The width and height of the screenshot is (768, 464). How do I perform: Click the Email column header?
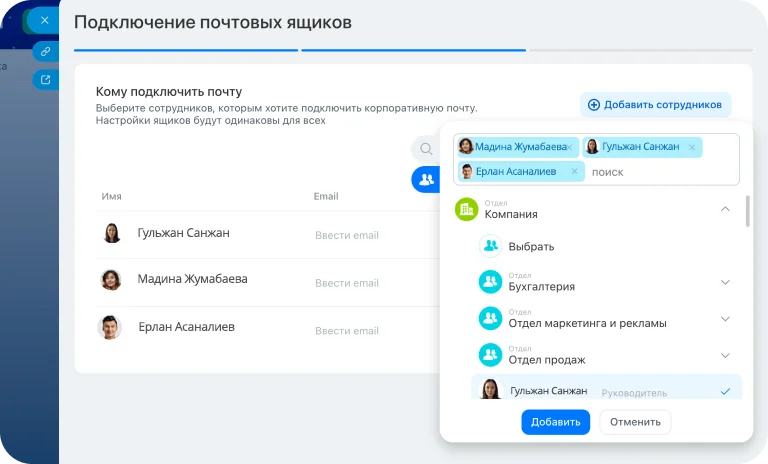click(326, 196)
